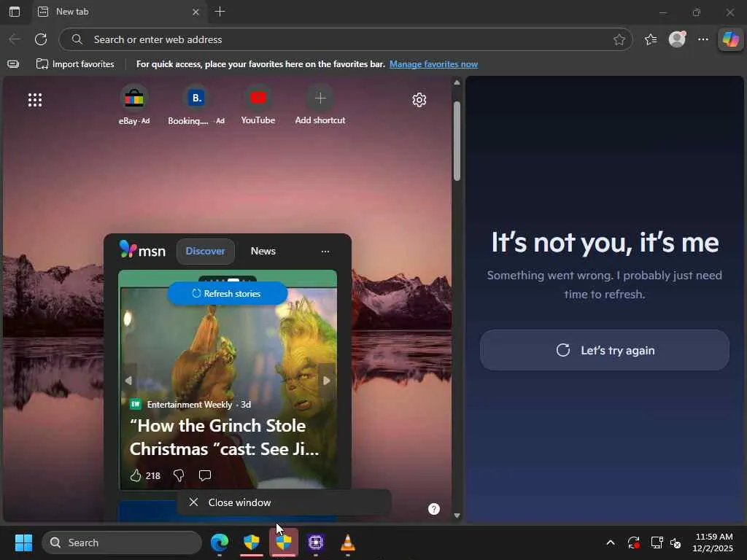Toggle the Copilot sidebar icon

[x=730, y=39]
